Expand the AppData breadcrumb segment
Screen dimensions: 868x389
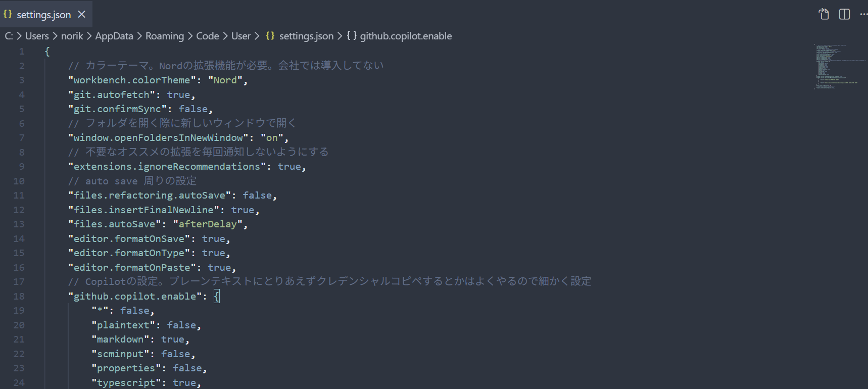(114, 36)
